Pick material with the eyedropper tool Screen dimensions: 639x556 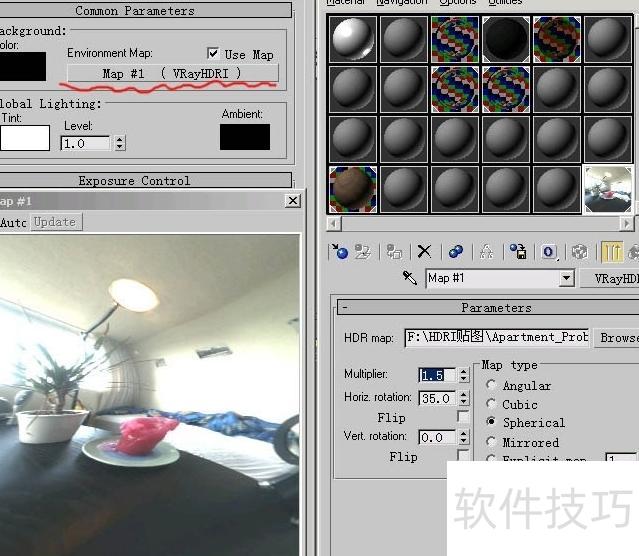[410, 278]
